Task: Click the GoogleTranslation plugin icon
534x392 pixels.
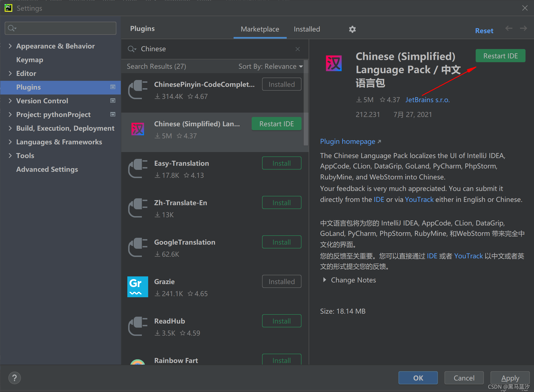Action: (138, 247)
